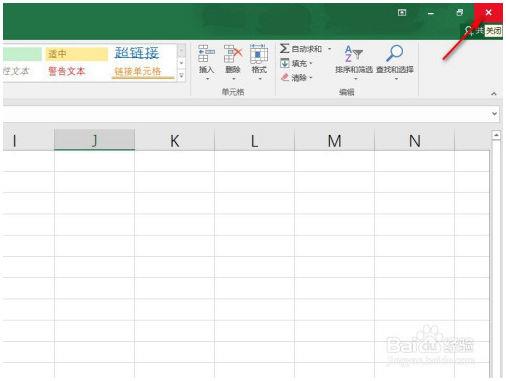Select column I header
This screenshot has width=506, height=381.
click(29, 140)
